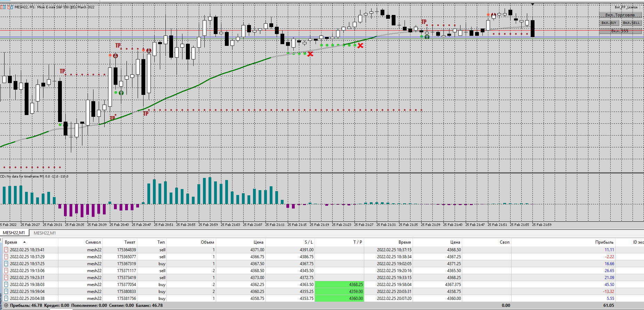Click the green T/P cell 4359.00
The height and width of the screenshot is (310, 644).
pos(339,291)
